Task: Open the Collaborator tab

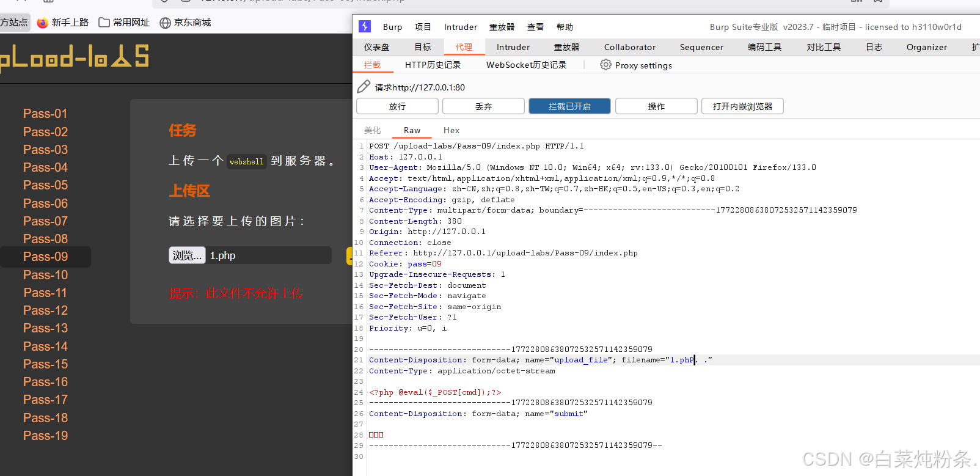Action: pyautogui.click(x=630, y=47)
